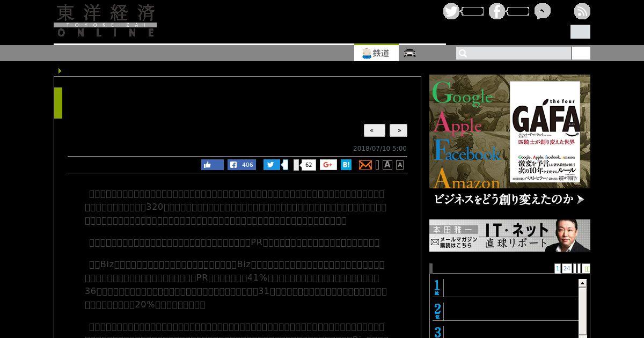Image resolution: width=644 pixels, height=338 pixels.
Task: Share the article on Google Plus
Action: tap(328, 165)
